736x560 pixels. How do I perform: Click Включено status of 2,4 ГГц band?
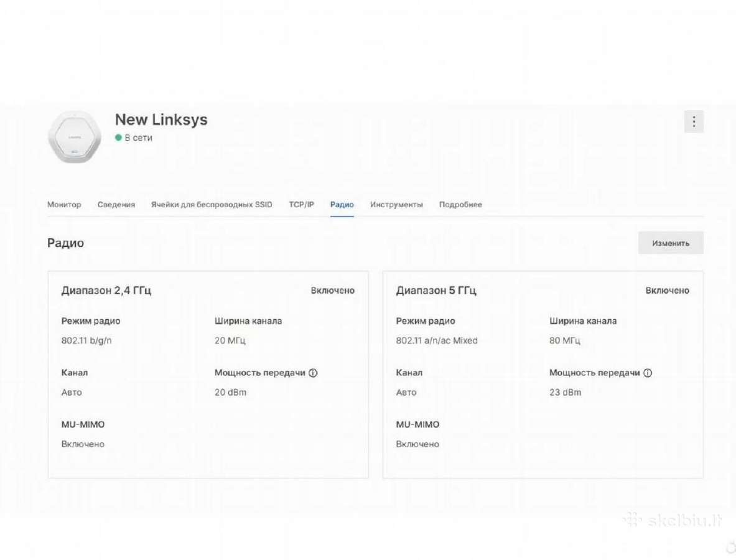point(333,291)
